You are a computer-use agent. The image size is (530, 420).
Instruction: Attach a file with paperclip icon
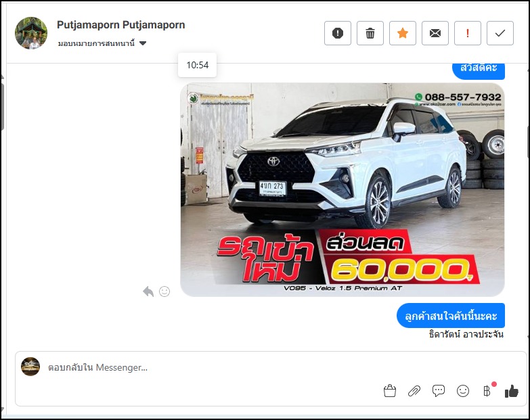point(414,391)
